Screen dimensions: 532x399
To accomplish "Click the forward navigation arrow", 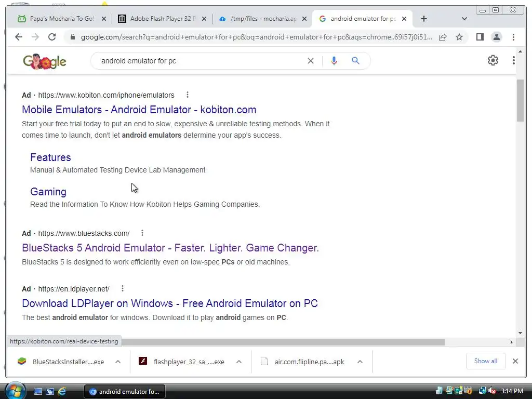I will (x=35, y=37).
